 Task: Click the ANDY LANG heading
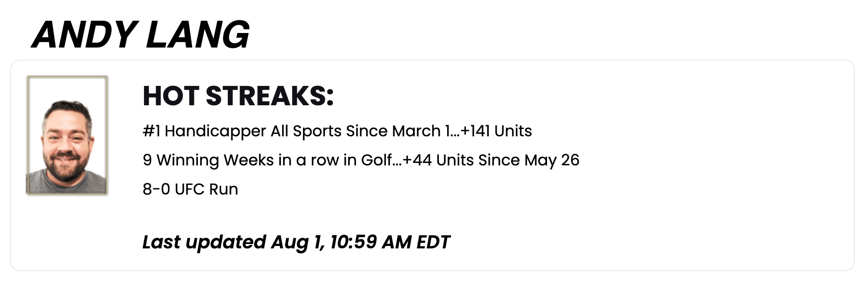coord(141,35)
